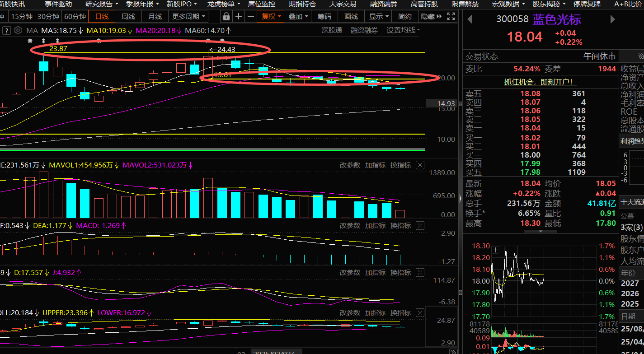Open the 叠加 dropdown
Viewport: 644px width, 354px height.
[299, 17]
